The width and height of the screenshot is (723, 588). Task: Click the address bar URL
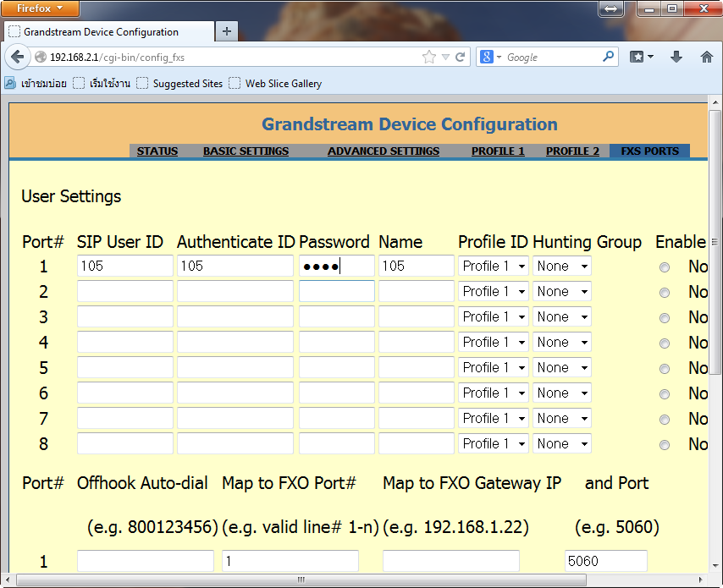click(117, 58)
